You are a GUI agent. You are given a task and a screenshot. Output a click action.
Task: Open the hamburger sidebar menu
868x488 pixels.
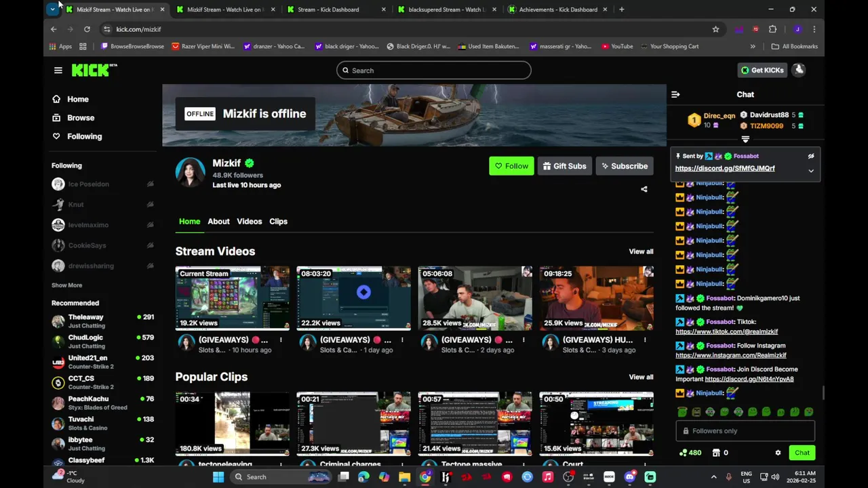[x=58, y=70]
